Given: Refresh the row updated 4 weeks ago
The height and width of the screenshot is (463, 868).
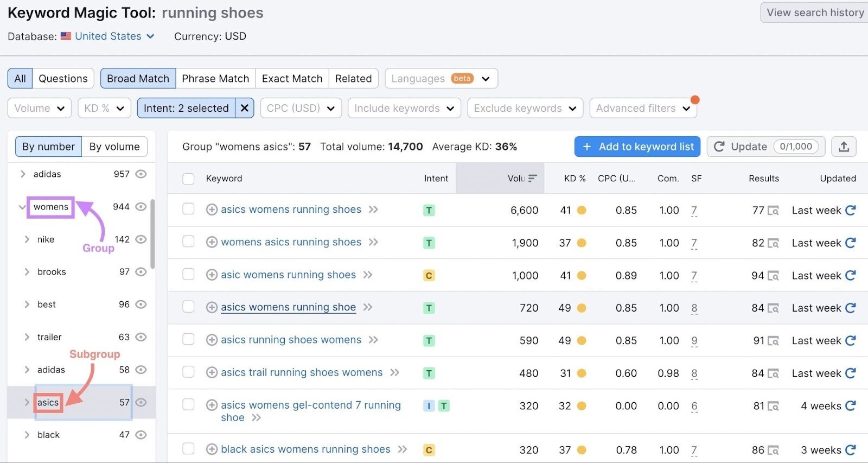Looking at the screenshot, I should pos(851,405).
